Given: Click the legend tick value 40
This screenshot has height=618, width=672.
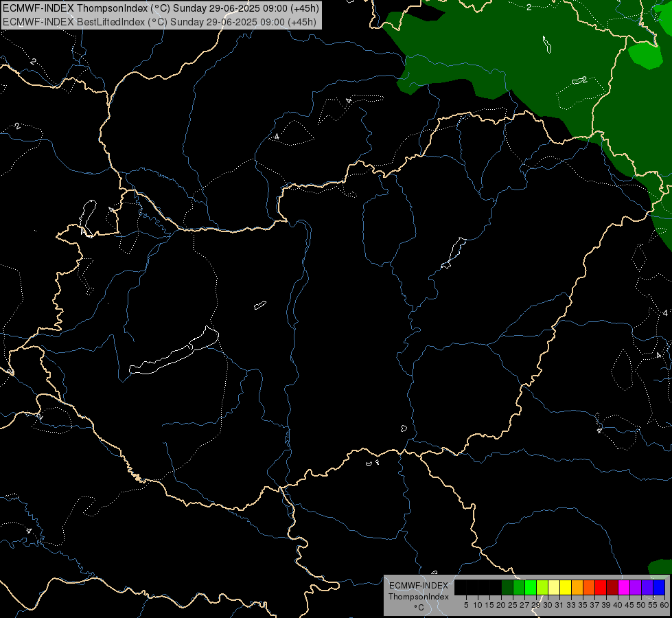Looking at the screenshot, I should pos(618,605).
